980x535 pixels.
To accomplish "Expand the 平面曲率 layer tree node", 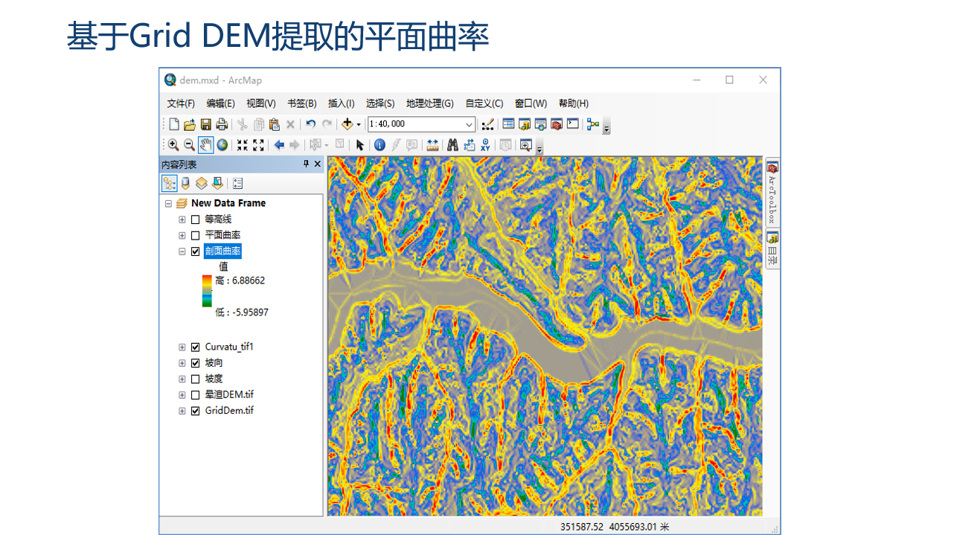I will pos(182,235).
